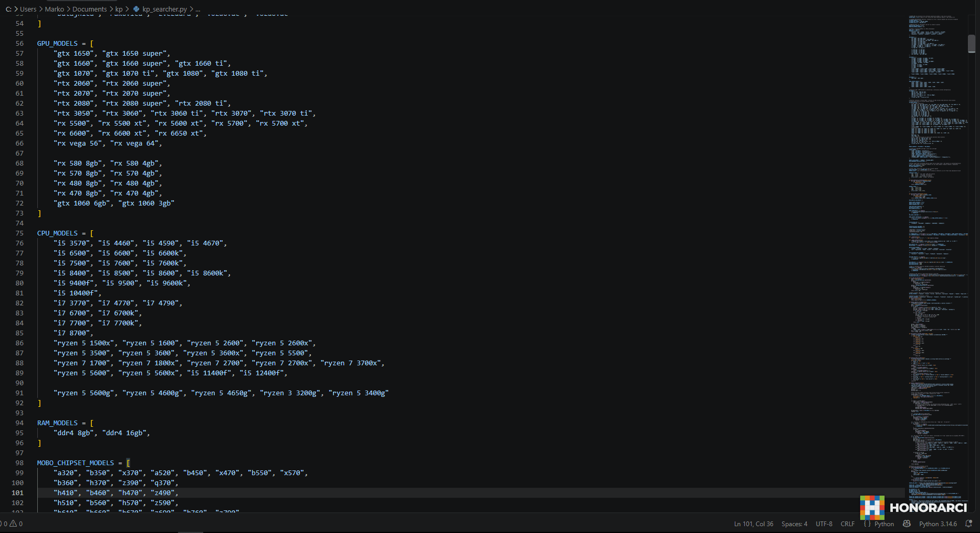The image size is (980, 533).
Task: Open the kp breadcrumb folder
Action: [x=119, y=9]
